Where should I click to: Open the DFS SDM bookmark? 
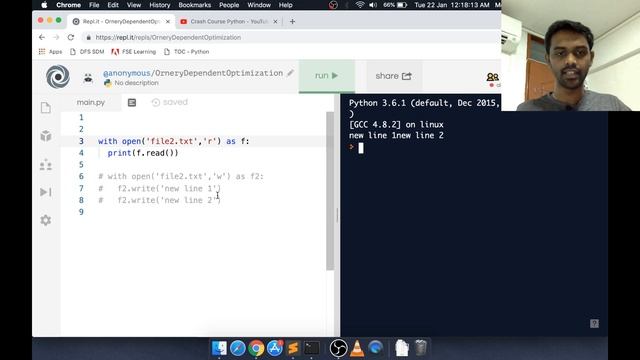87,51
